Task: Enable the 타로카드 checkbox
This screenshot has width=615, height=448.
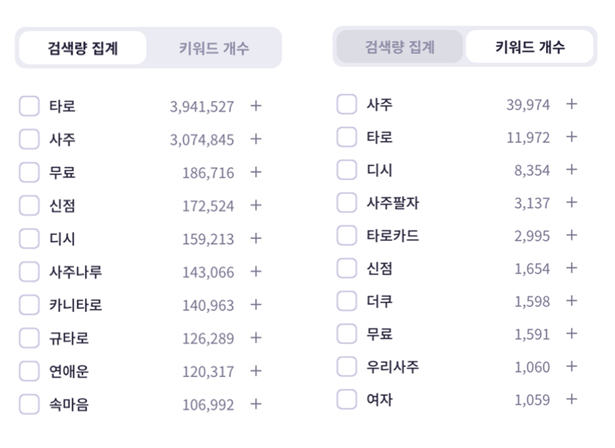Action: tap(347, 236)
